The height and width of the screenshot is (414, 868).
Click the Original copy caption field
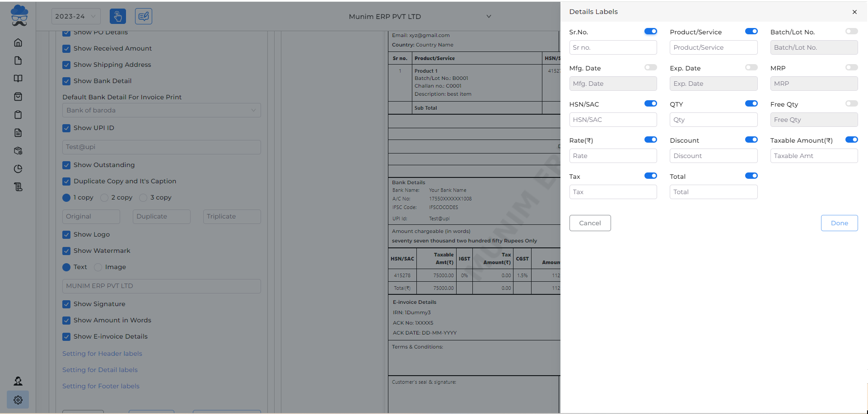point(91,216)
